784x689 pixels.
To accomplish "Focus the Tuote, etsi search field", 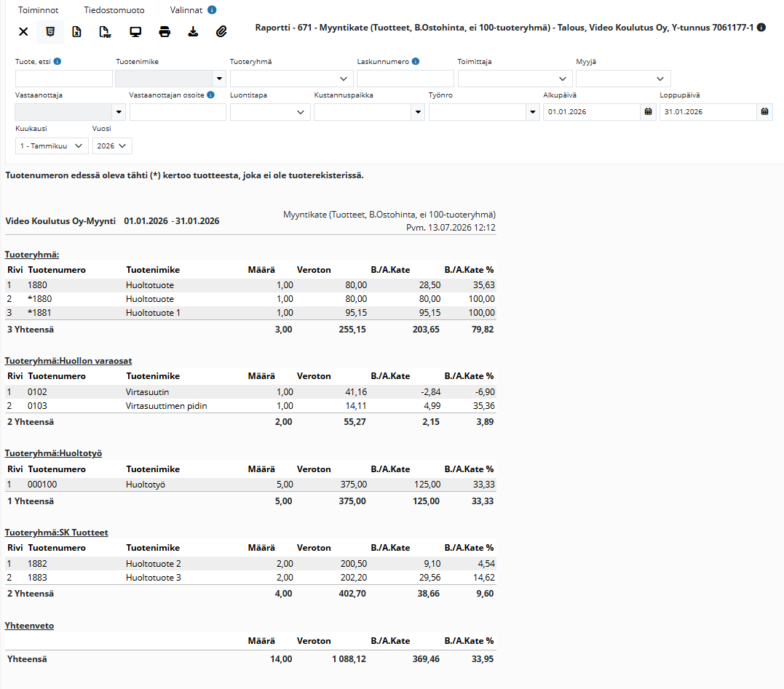I will tap(64, 79).
